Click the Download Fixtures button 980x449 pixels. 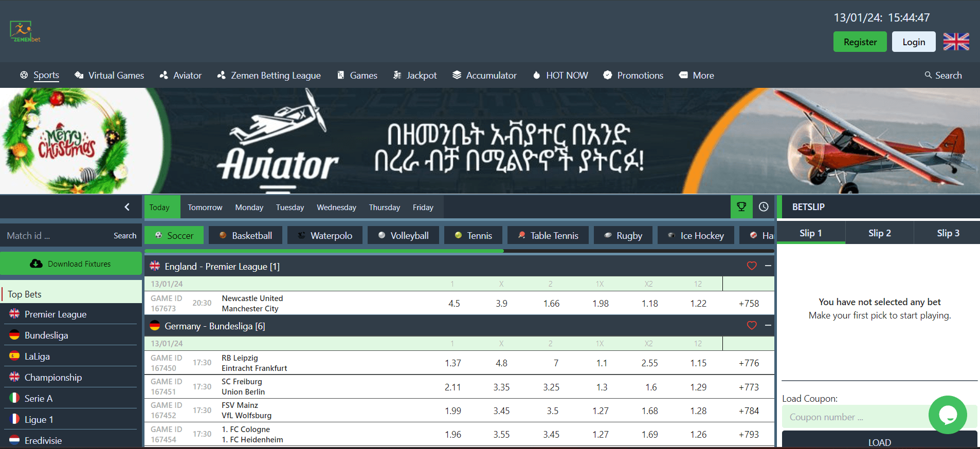pyautogui.click(x=71, y=264)
